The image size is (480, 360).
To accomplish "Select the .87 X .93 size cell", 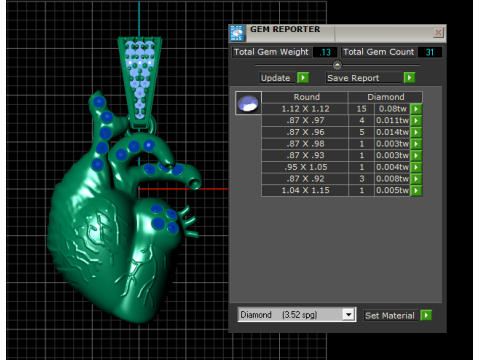I will point(305,155).
